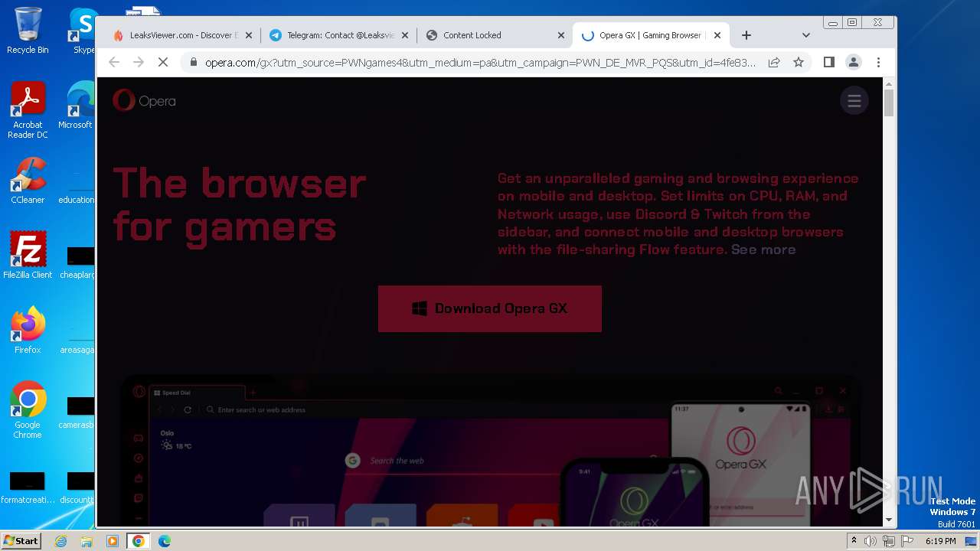Close the LeaksViewer.com tab
The image size is (980, 551).
tap(249, 35)
